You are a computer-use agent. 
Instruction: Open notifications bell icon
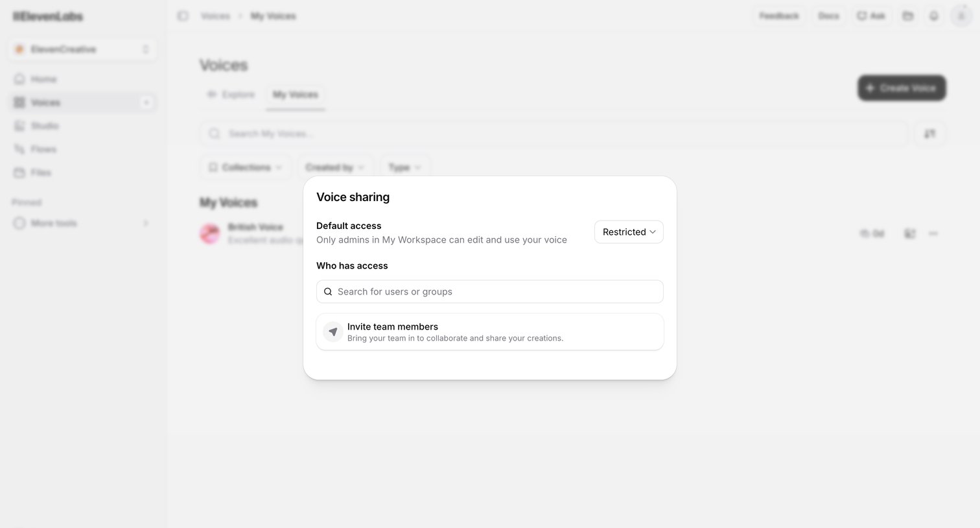[934, 16]
